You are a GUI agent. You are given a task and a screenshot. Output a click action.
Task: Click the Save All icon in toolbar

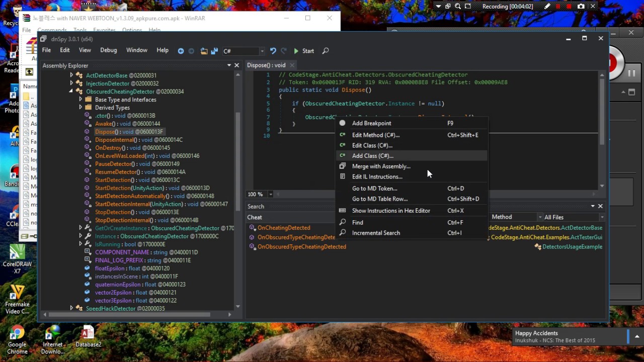(214, 51)
